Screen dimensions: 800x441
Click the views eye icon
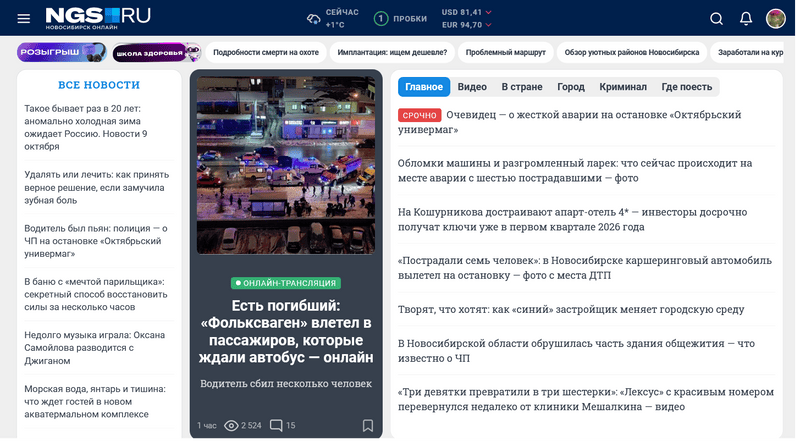point(231,425)
